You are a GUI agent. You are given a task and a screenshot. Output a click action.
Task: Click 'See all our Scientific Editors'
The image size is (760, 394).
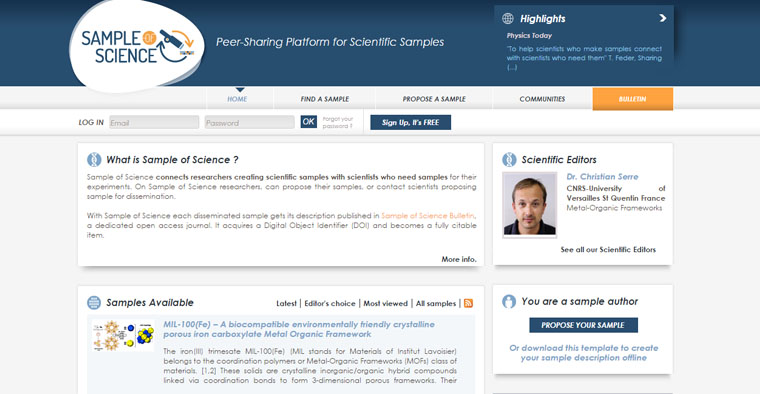[x=608, y=250]
